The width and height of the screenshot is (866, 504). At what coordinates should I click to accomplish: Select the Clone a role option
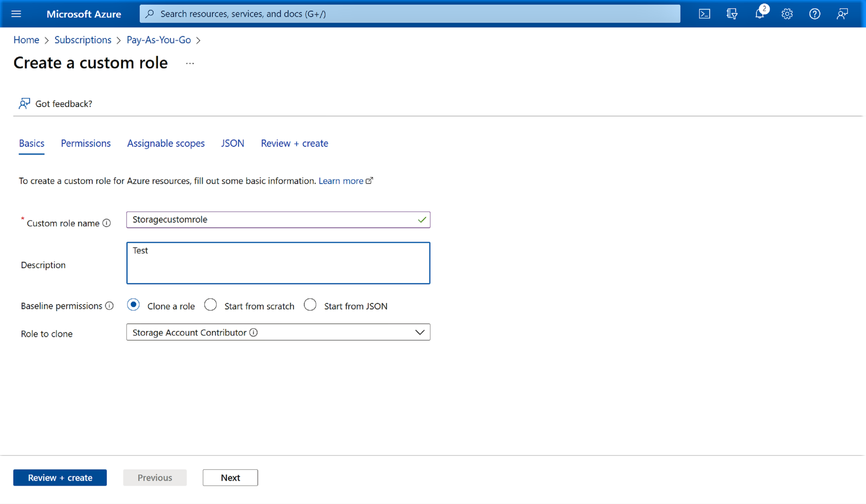133,305
